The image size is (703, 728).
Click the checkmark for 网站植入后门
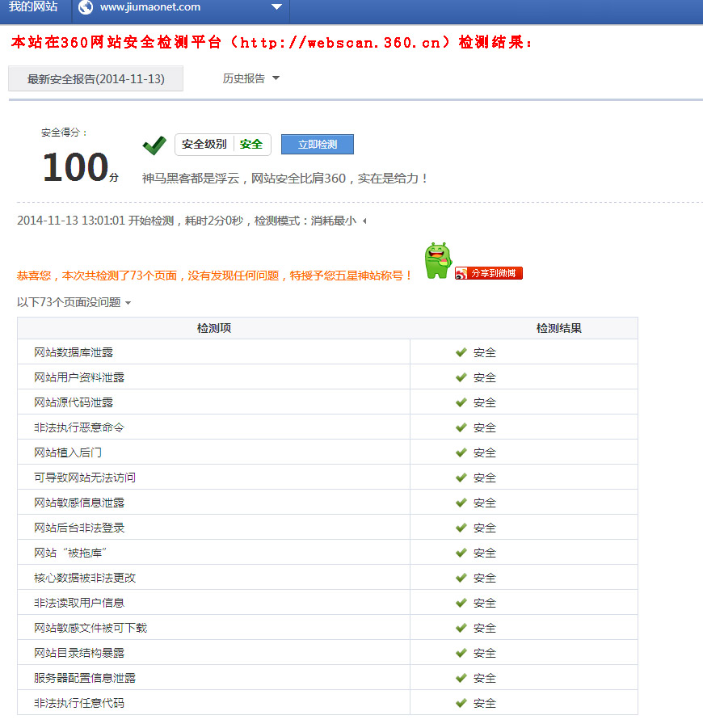click(461, 452)
